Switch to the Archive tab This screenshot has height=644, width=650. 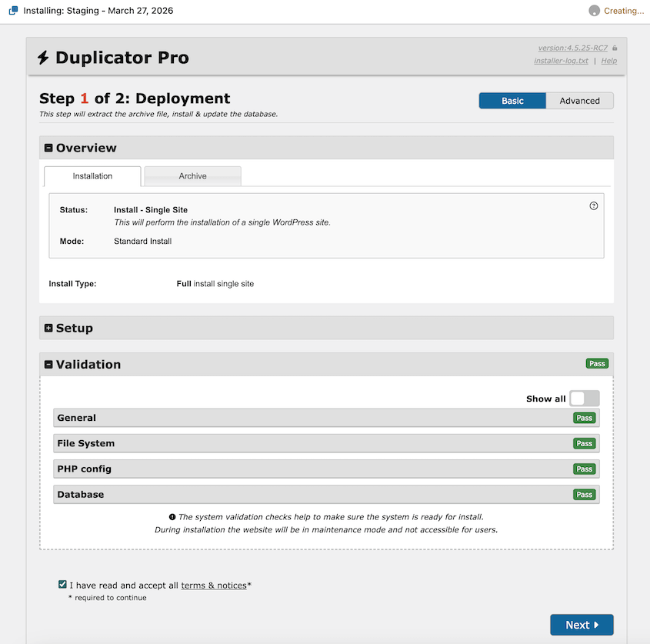[x=192, y=176]
